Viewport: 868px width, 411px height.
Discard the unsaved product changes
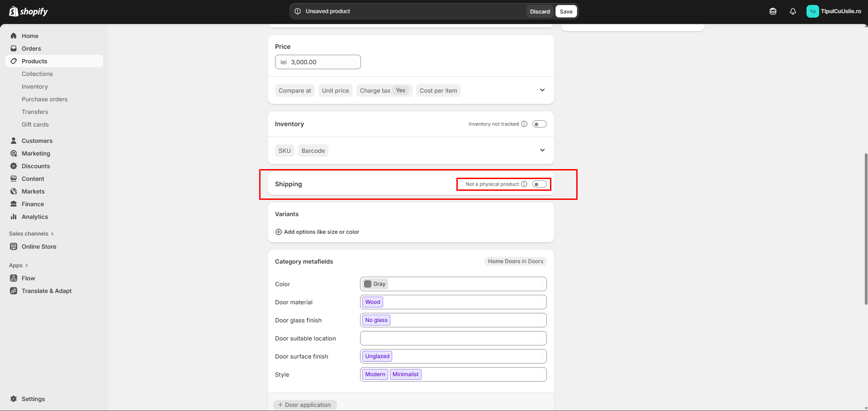coord(540,12)
